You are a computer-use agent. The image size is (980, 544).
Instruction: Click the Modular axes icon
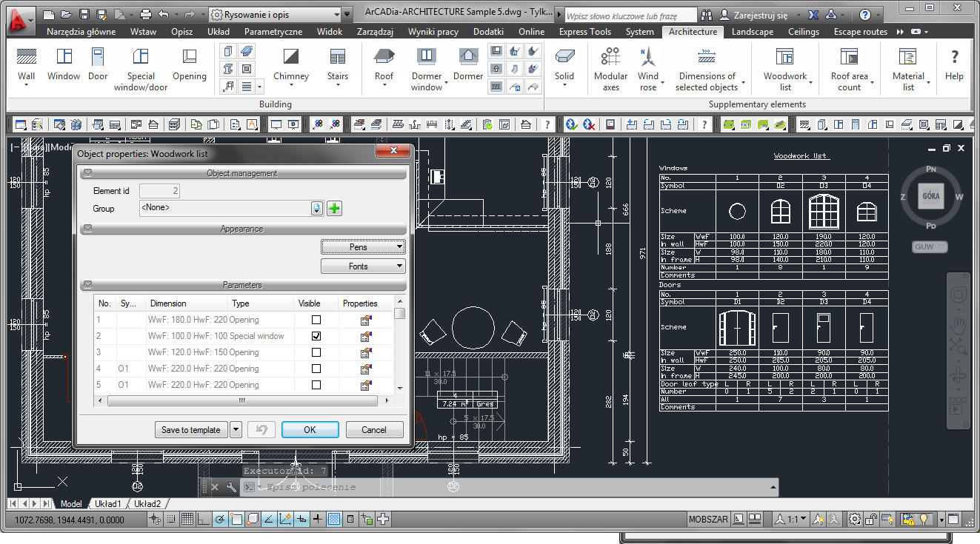(610, 64)
